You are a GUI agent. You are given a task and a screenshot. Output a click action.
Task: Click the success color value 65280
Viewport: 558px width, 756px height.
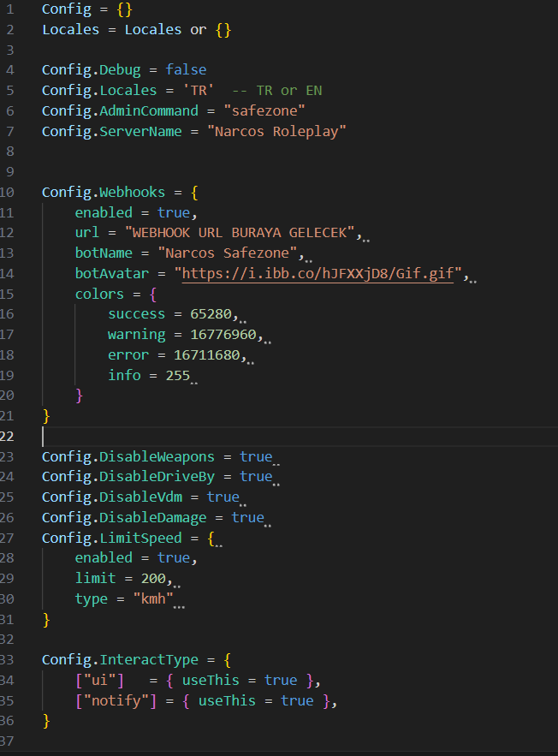(x=211, y=314)
